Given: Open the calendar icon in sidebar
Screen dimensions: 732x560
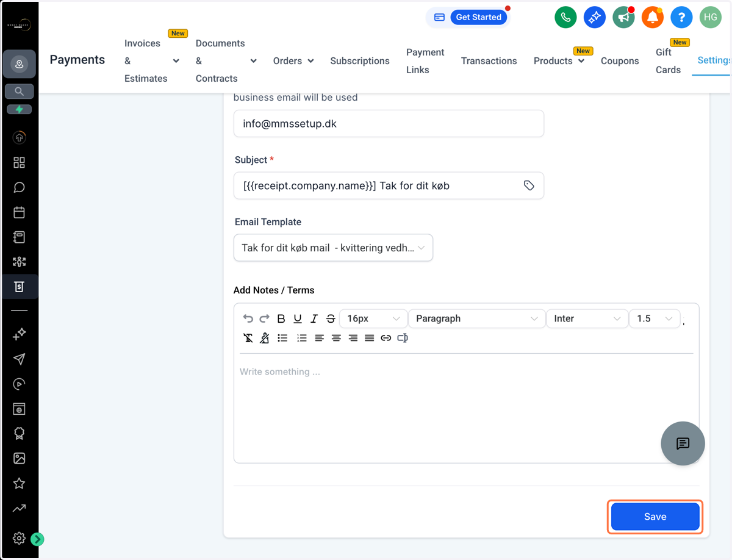Looking at the screenshot, I should coord(19,212).
